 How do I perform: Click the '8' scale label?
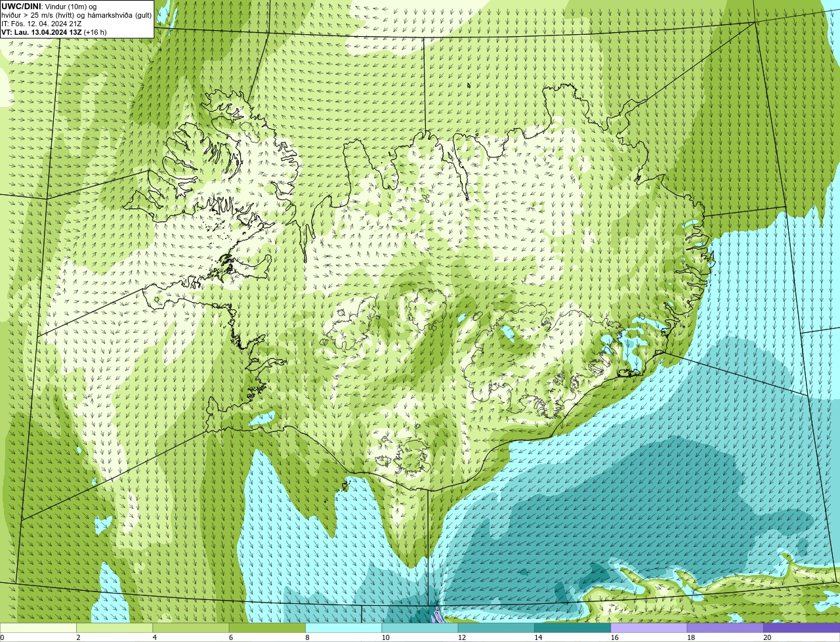click(x=307, y=637)
